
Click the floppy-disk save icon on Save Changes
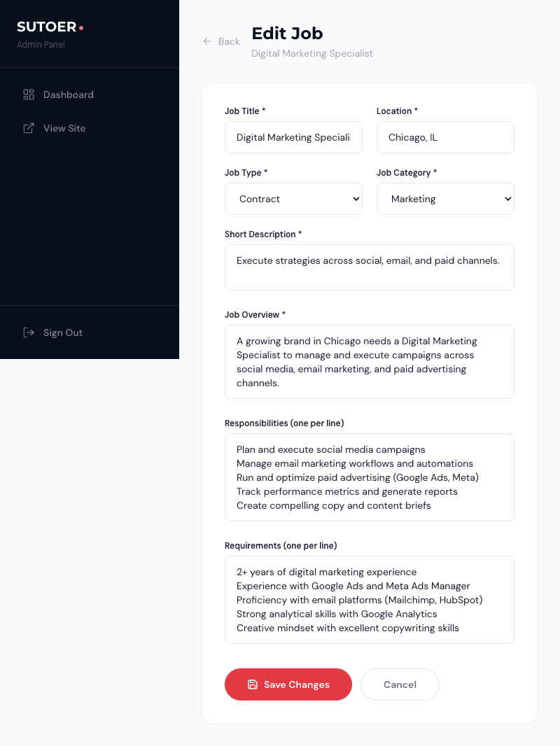[x=252, y=684]
